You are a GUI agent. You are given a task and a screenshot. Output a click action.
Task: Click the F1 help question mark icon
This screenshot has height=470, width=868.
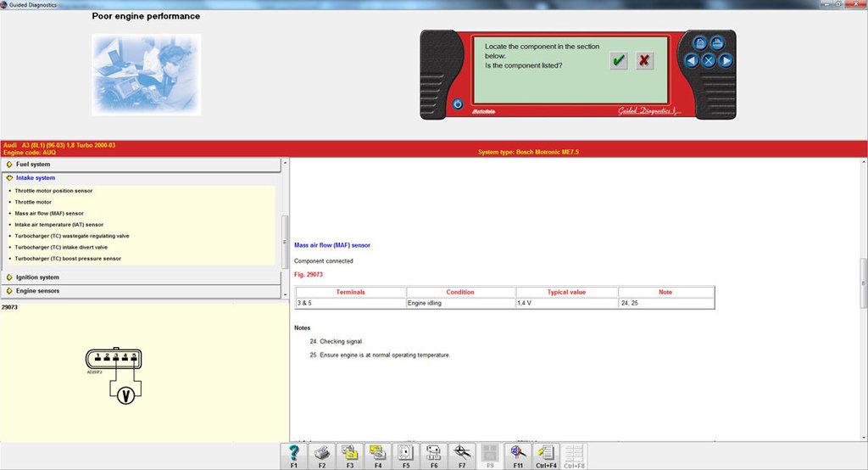point(293,453)
